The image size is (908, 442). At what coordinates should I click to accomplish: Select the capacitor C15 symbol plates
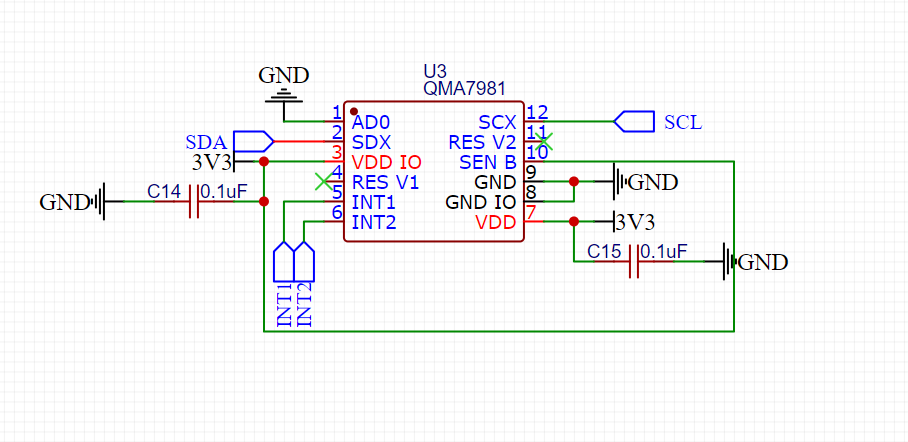coord(634,262)
